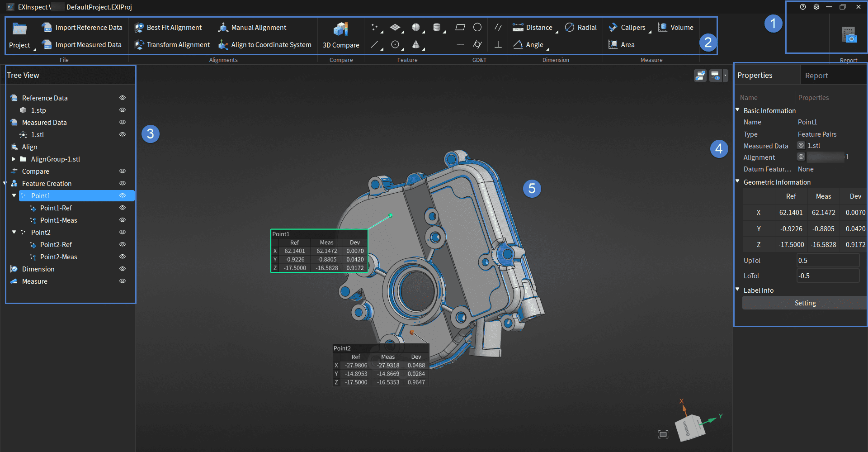This screenshot has height=452, width=868.
Task: Hide the Point1 feature
Action: (123, 195)
